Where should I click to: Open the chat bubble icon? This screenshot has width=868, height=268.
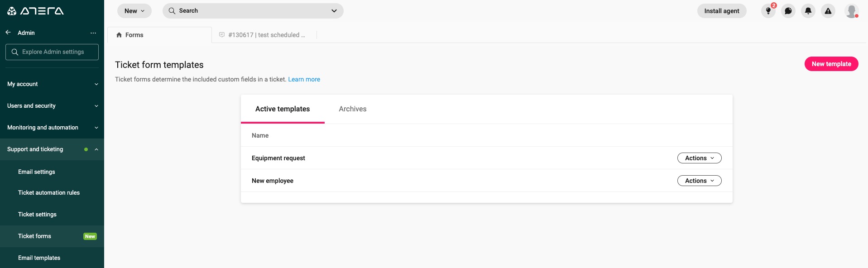tap(788, 11)
